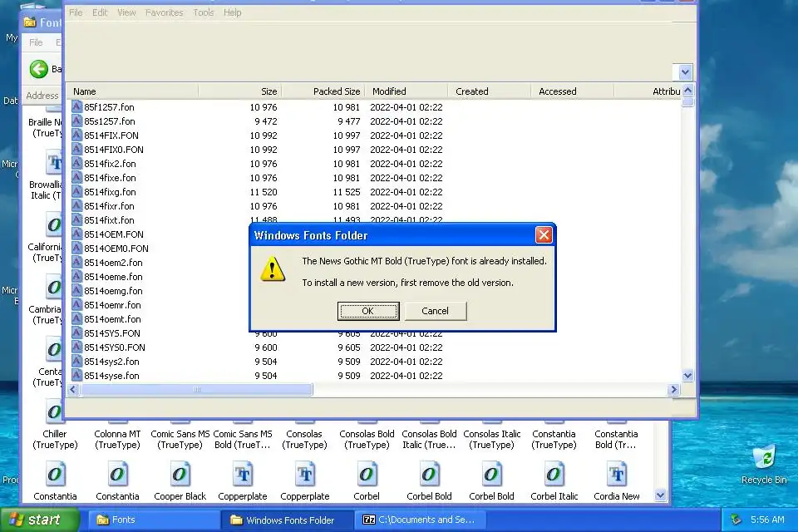Click Cancel in the font warning dialog
Viewport: 798px width, 532px height.
click(435, 311)
